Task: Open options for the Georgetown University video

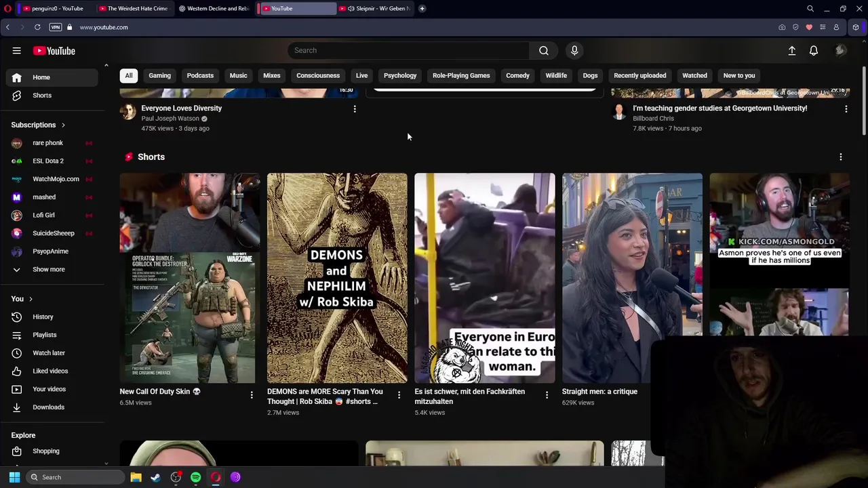Action: click(846, 108)
